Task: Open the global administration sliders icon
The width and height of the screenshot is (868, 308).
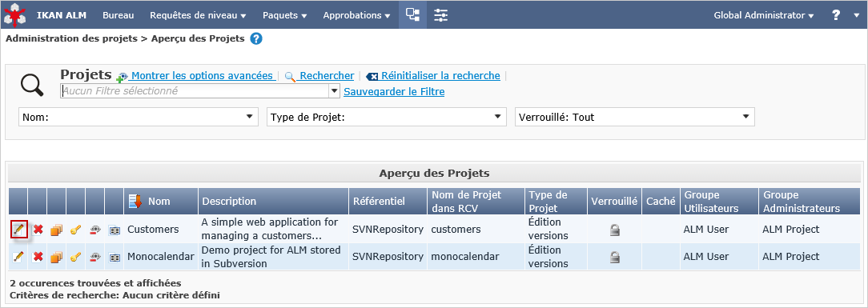Action: pos(440,15)
